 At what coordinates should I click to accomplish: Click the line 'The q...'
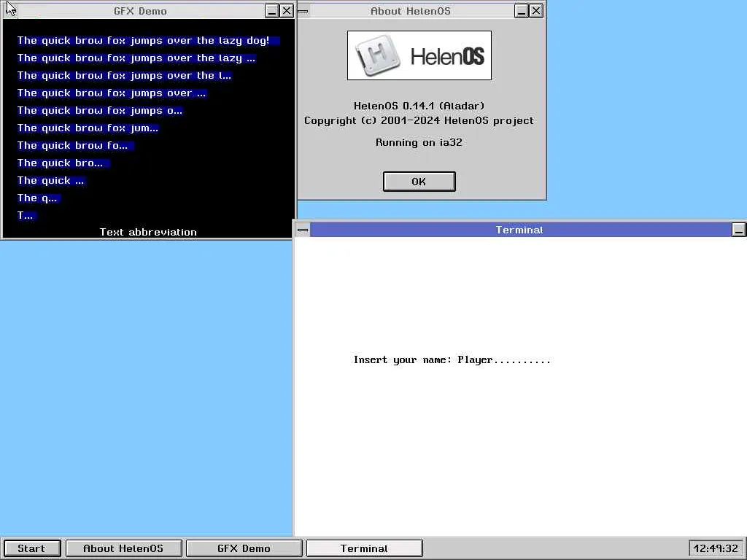point(39,198)
